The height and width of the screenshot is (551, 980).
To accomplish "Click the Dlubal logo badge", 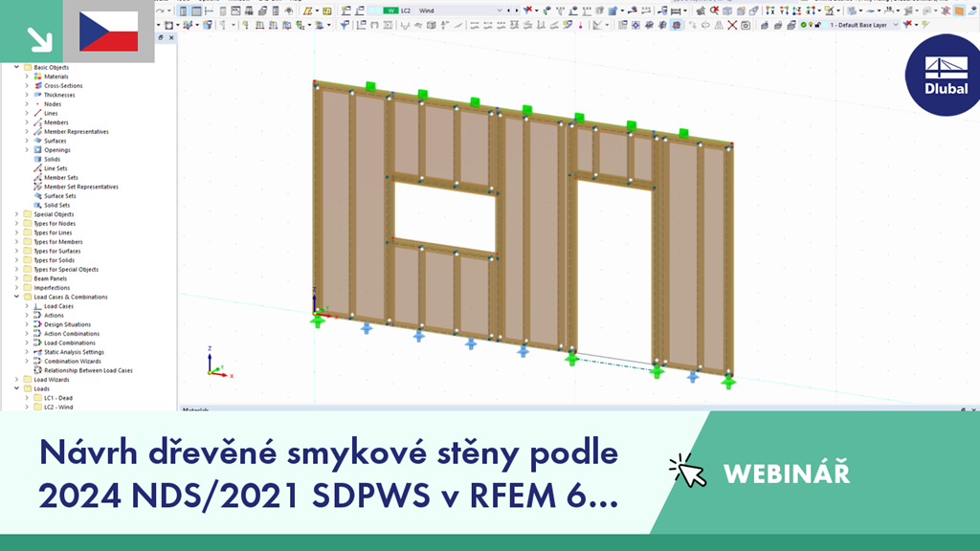I will [944, 75].
